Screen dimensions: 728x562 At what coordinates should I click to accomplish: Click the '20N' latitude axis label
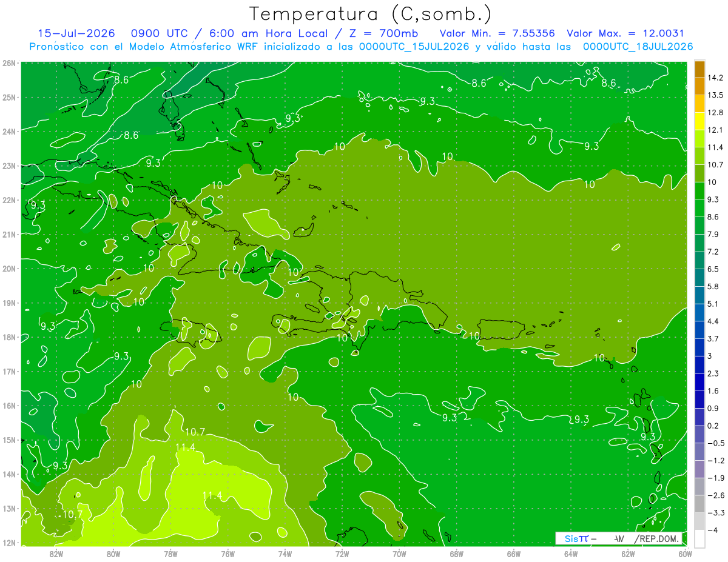click(10, 269)
